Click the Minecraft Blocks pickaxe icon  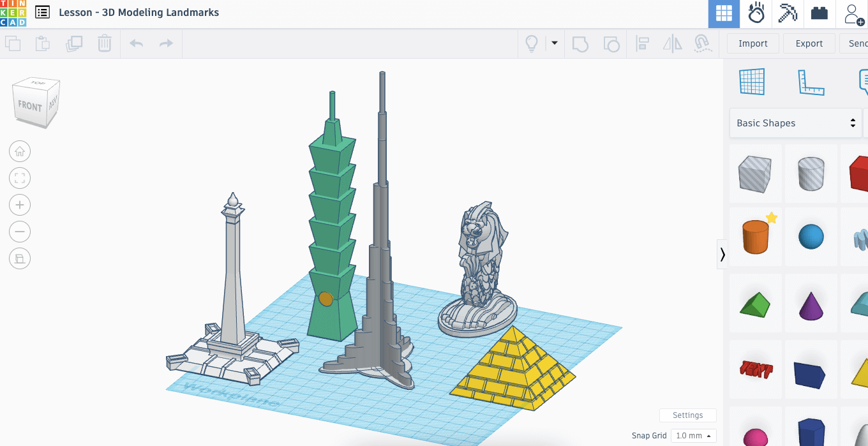click(788, 13)
